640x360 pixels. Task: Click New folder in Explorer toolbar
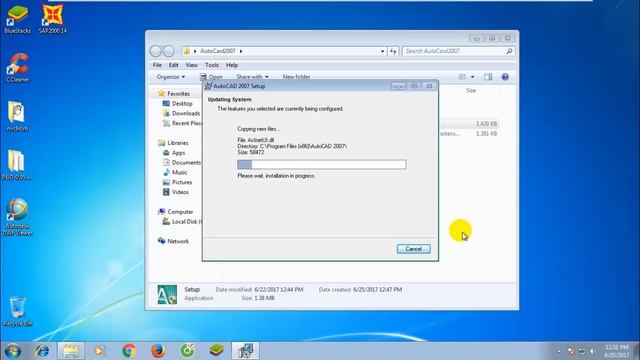pyautogui.click(x=296, y=77)
